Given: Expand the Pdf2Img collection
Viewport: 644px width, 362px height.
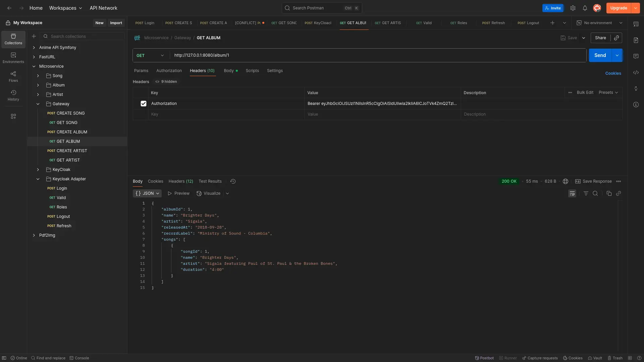Looking at the screenshot, I should click(34, 235).
